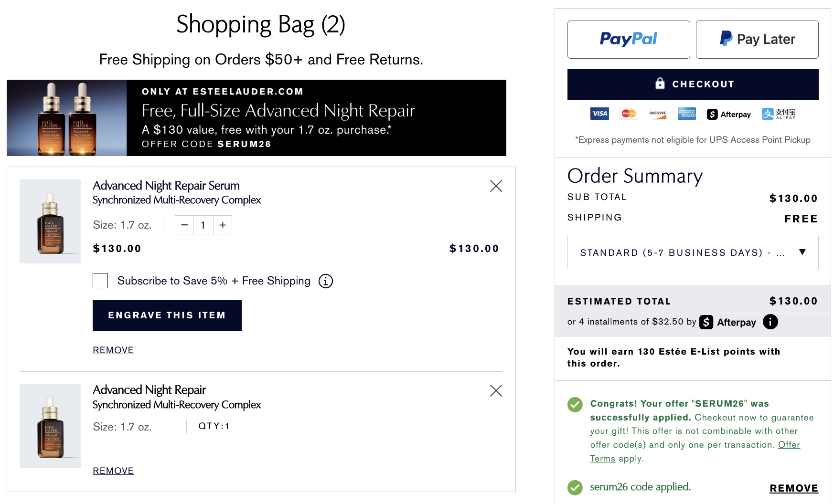Click Engrave This Item button

click(167, 315)
